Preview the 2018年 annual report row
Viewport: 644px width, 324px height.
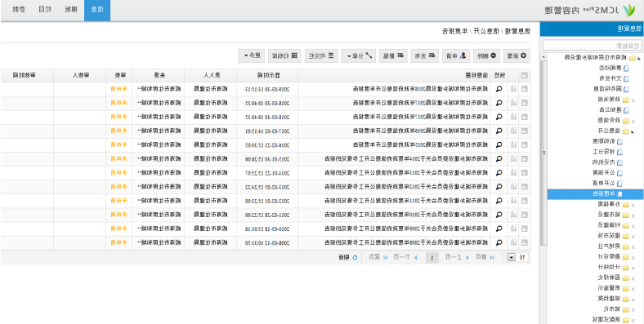coord(499,89)
